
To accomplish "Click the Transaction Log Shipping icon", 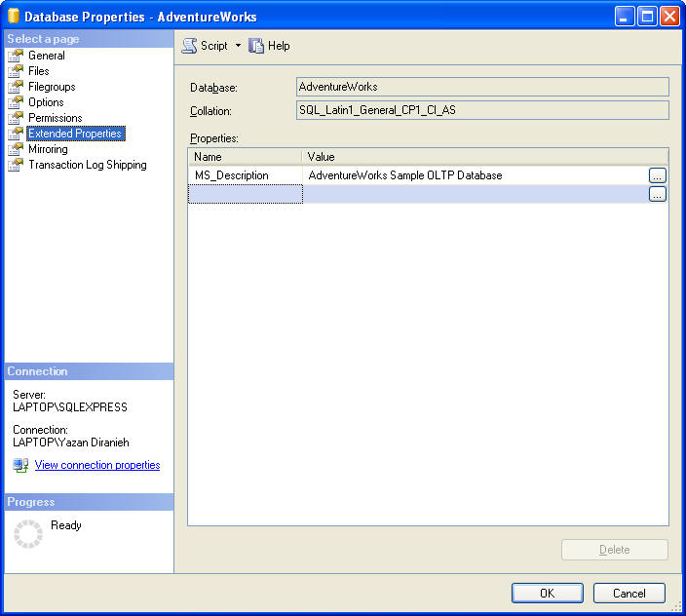I will pos(15,165).
